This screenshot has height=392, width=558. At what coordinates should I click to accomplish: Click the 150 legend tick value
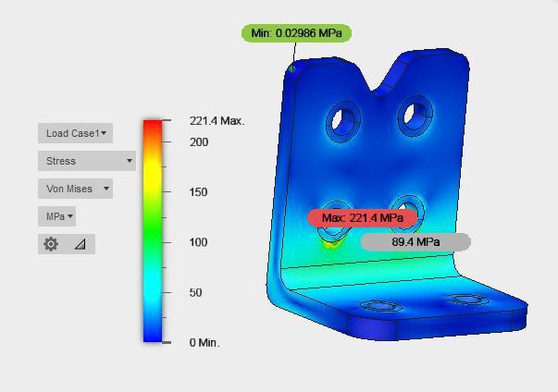click(x=198, y=192)
